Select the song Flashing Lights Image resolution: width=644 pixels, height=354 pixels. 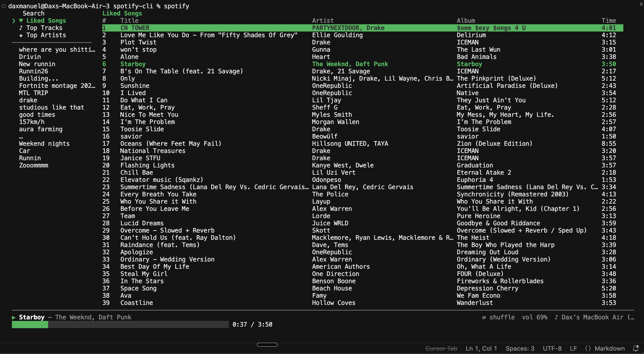(x=147, y=165)
